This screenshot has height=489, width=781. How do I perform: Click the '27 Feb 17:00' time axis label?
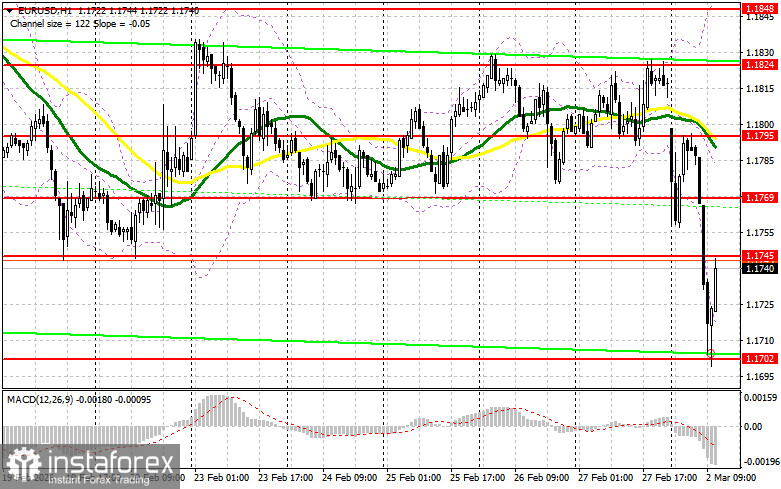(669, 478)
